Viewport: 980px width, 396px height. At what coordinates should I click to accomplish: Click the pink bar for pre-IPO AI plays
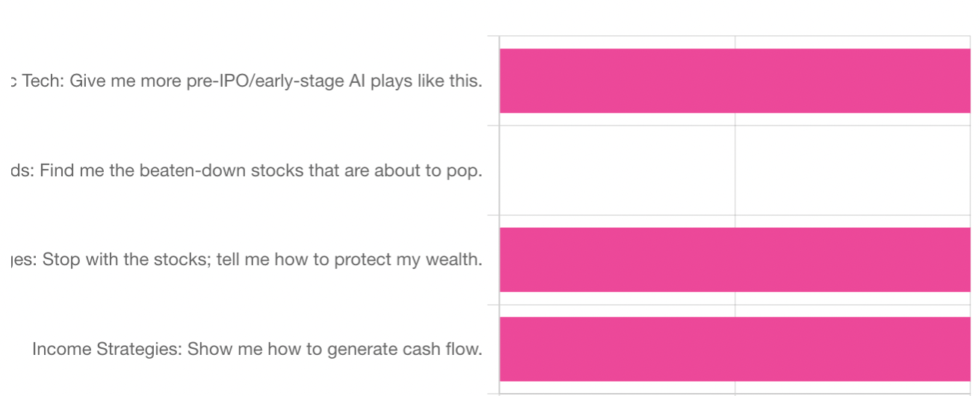click(x=735, y=81)
